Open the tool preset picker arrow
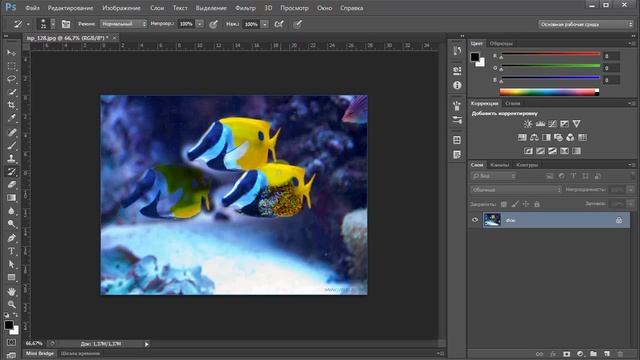The width and height of the screenshot is (640, 360). pos(28,24)
